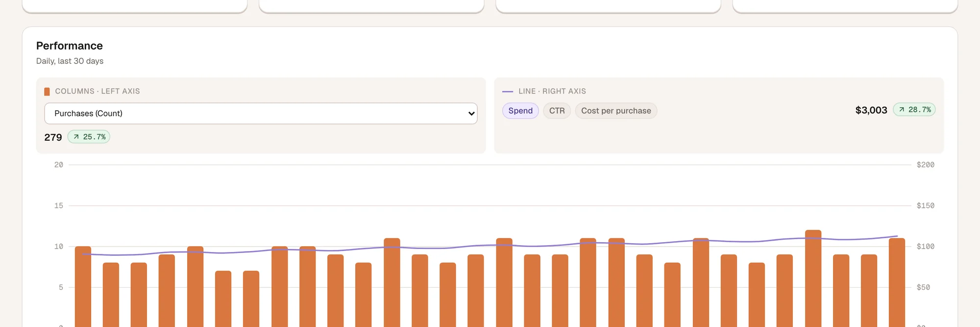Click the $3,003 spend total

tap(871, 110)
